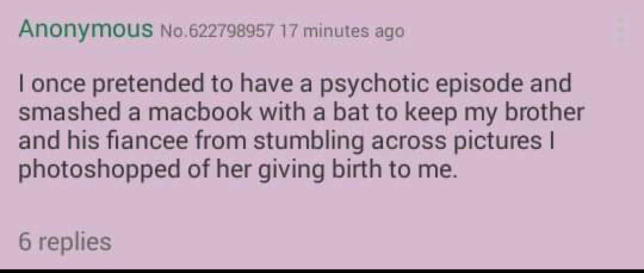
Task: Tap the word stumbling in the post
Action: 308,143
